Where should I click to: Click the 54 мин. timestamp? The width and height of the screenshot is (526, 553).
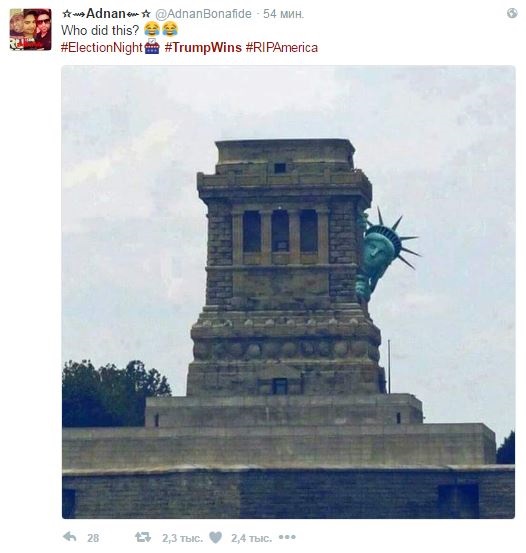[283, 14]
